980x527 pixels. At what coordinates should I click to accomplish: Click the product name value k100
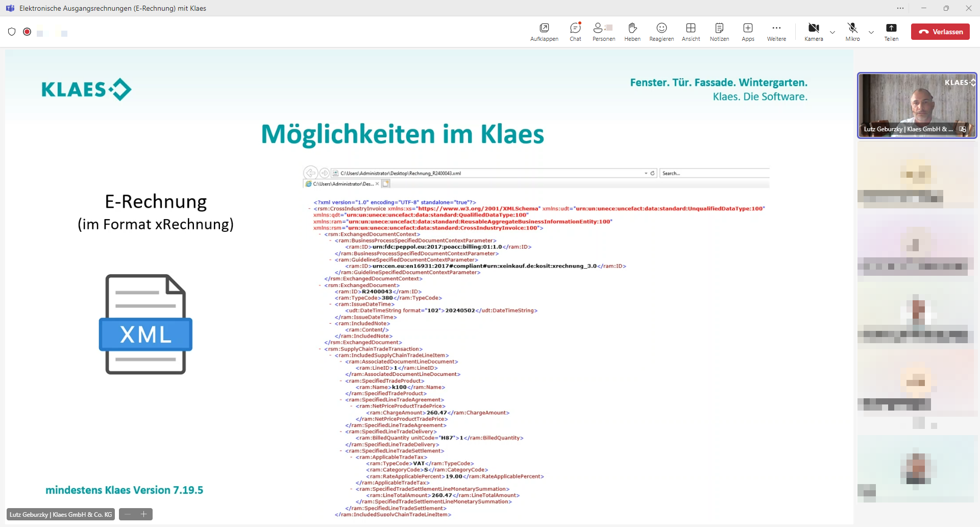tap(399, 387)
